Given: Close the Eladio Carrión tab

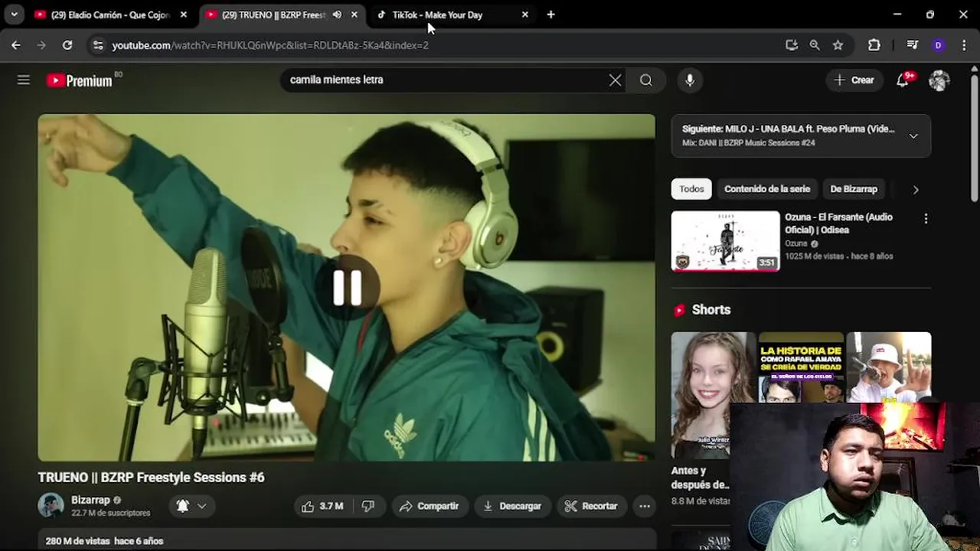Looking at the screenshot, I should 183,15.
